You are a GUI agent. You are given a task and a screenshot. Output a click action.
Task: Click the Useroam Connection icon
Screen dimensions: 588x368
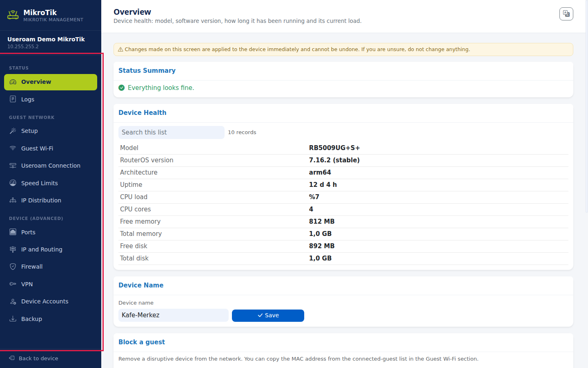tap(13, 166)
